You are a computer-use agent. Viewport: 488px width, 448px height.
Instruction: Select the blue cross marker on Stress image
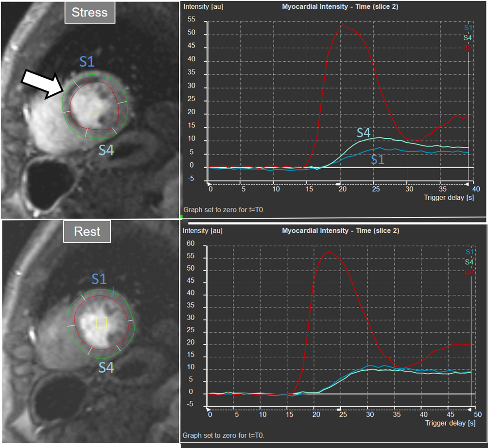(106, 75)
